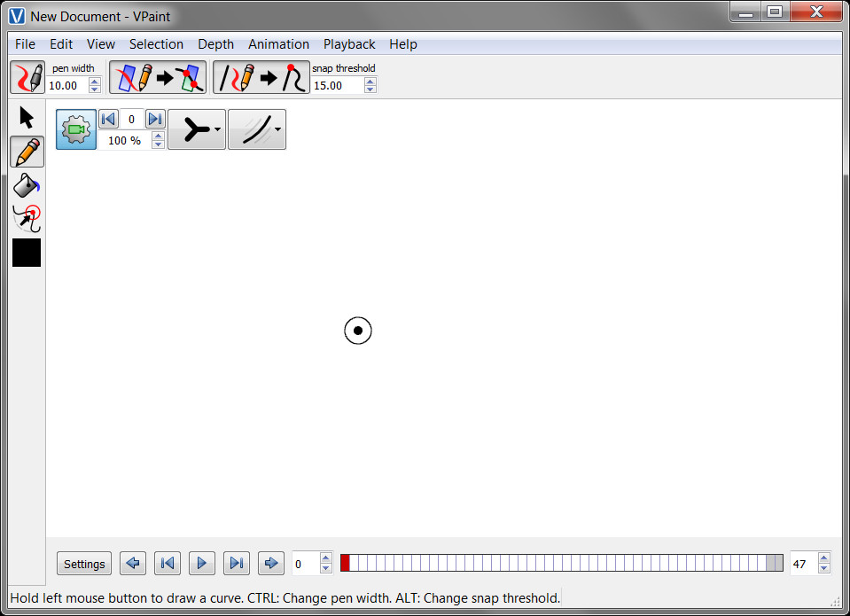850x616 pixels.
Task: Increase snap threshold with up arrow
Action: click(x=370, y=82)
